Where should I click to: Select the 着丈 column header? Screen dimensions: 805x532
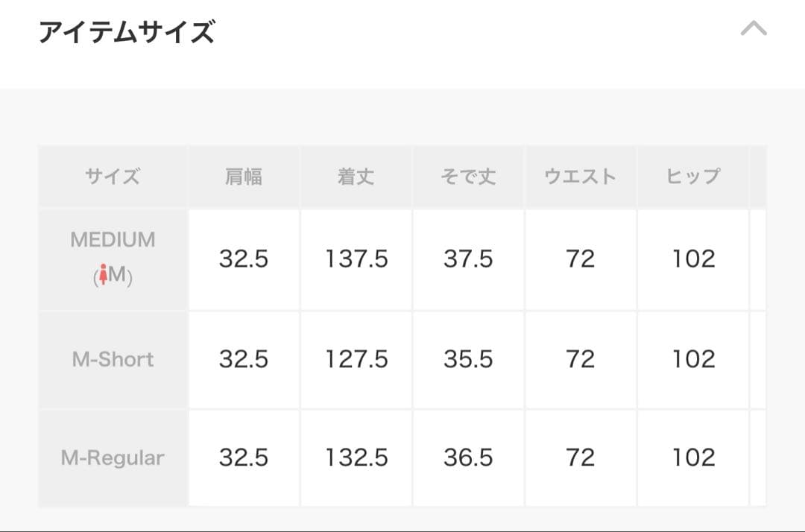356,177
